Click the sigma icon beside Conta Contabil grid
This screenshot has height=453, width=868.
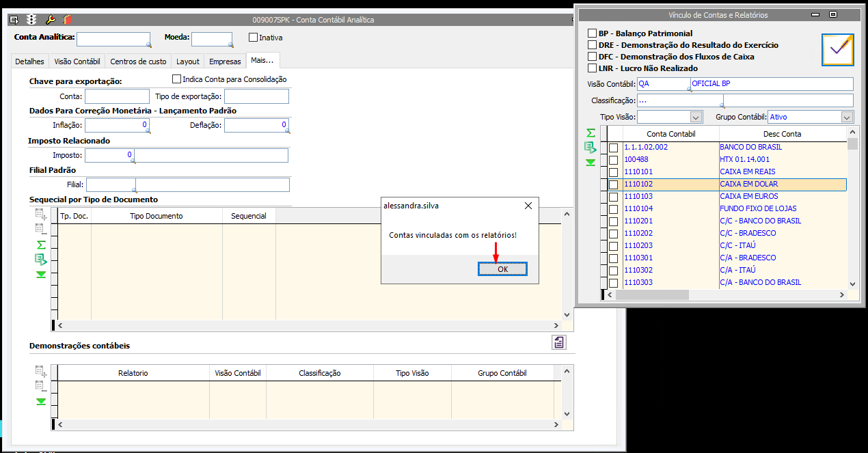[x=591, y=133]
